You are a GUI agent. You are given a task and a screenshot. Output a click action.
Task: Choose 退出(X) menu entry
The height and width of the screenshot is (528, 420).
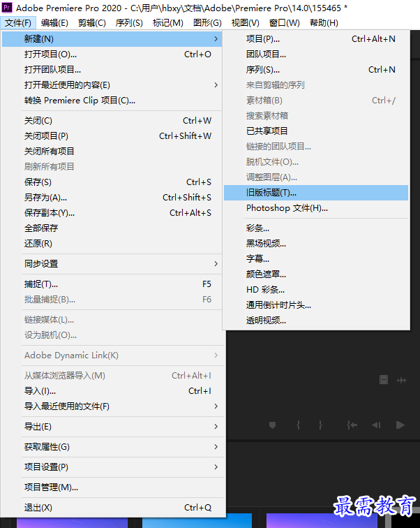[x=112, y=508]
